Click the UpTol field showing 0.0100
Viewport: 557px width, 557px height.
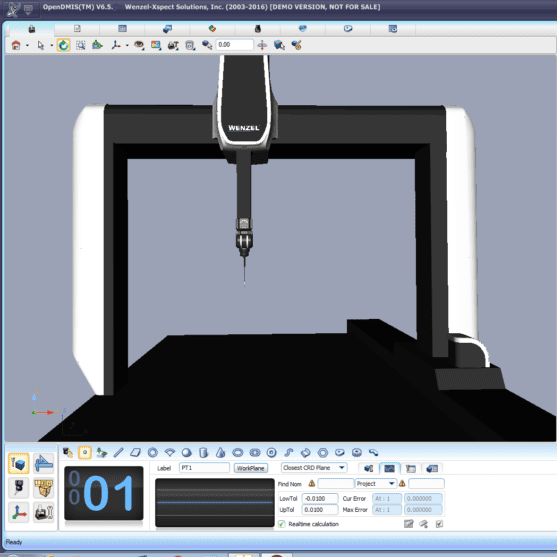pos(320,510)
